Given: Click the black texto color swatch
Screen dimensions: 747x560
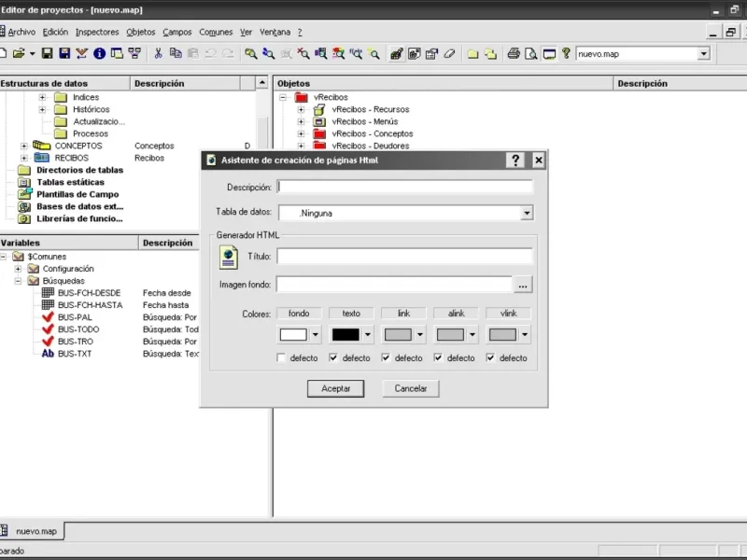Looking at the screenshot, I should pyautogui.click(x=345, y=335).
